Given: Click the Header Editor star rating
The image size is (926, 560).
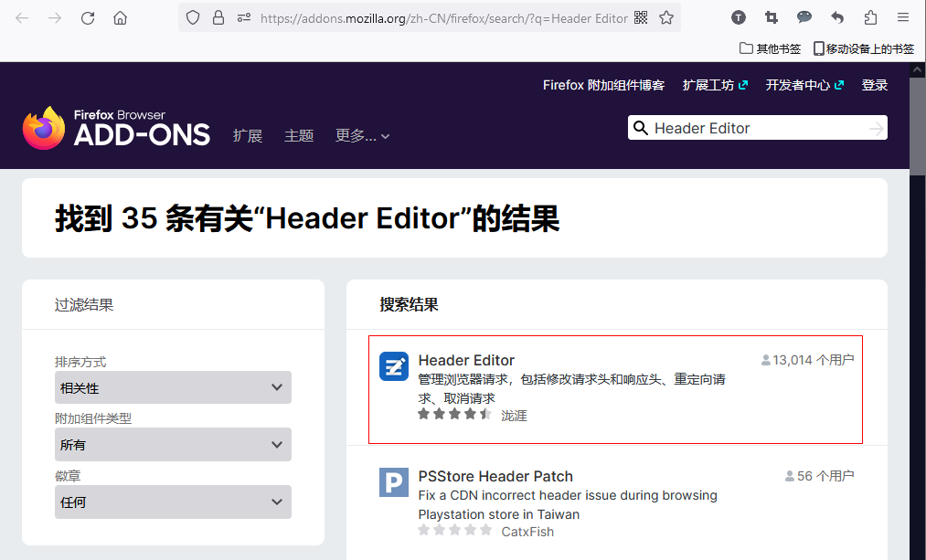Looking at the screenshot, I should 454,414.
